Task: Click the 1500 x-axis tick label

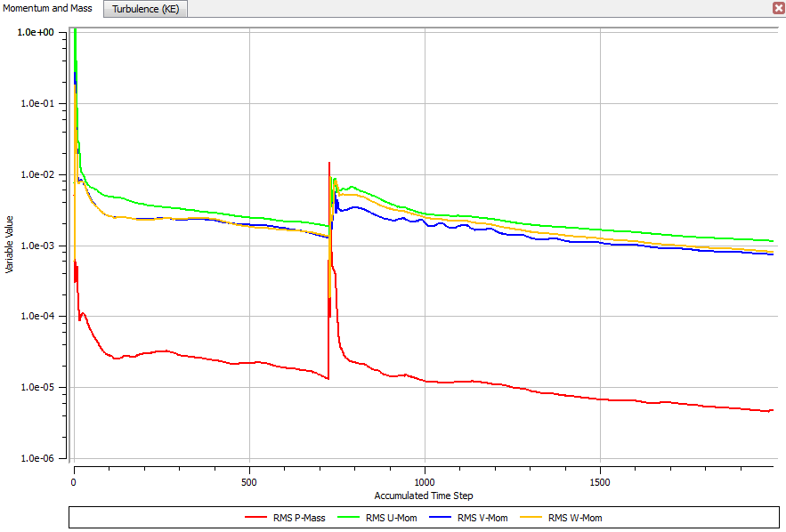Action: pyautogui.click(x=600, y=481)
